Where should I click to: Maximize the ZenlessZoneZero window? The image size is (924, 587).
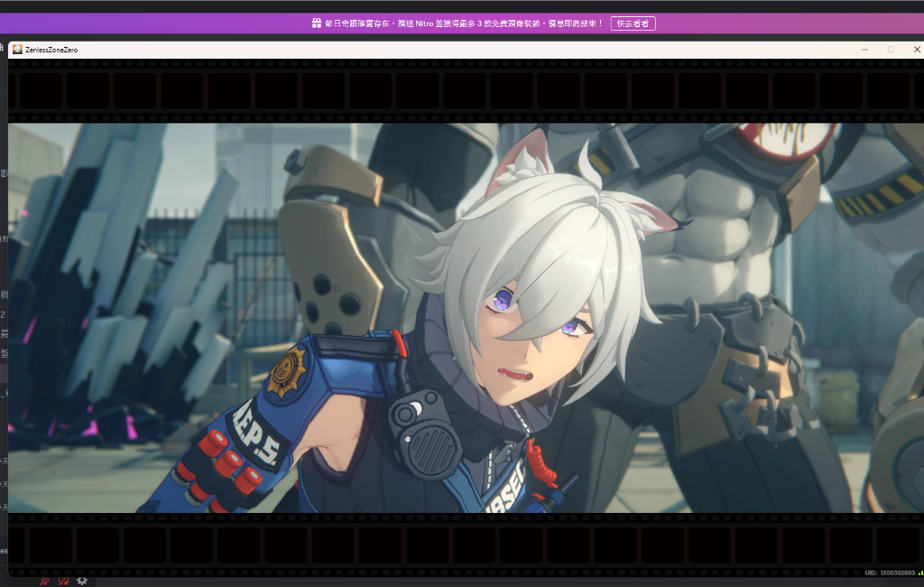(891, 50)
